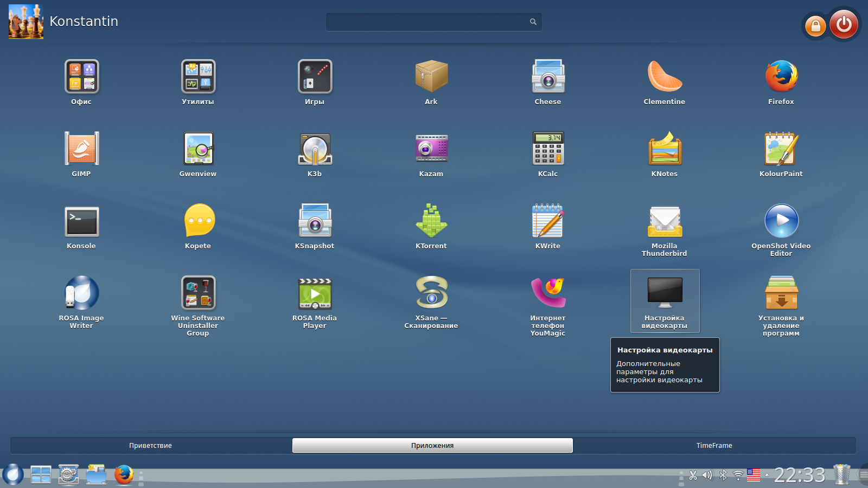Click the US flag keyboard layout indicator
The image size is (868, 488).
click(x=754, y=476)
